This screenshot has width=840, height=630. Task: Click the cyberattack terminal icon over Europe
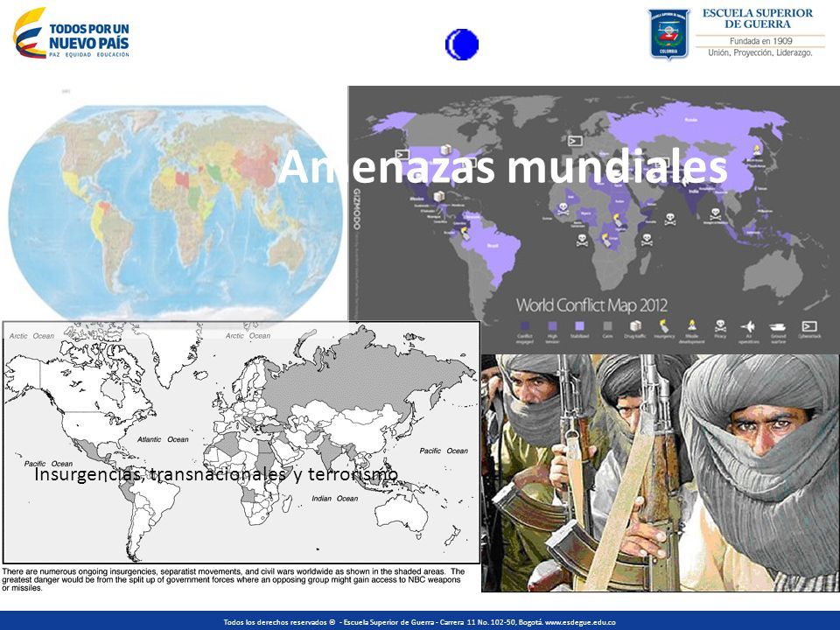(x=575, y=141)
